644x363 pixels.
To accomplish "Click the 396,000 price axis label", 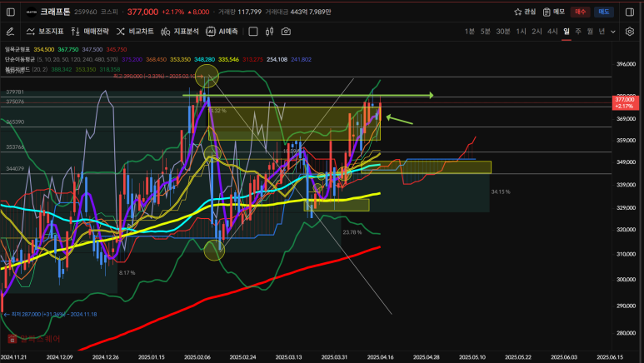I will (626, 64).
